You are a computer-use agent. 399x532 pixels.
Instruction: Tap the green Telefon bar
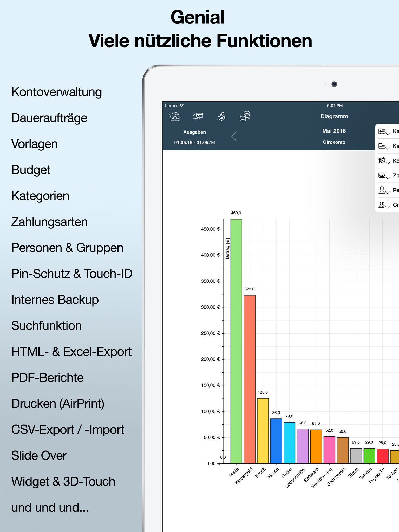coord(369,456)
